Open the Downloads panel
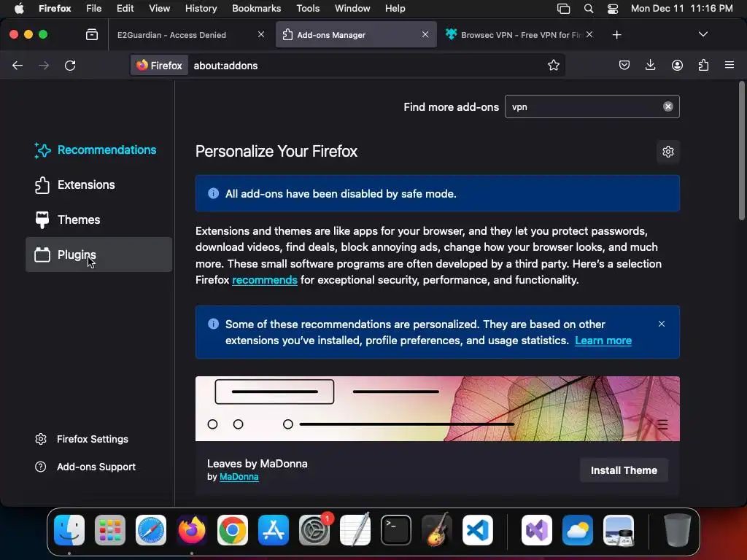747x560 pixels. pyautogui.click(x=650, y=65)
